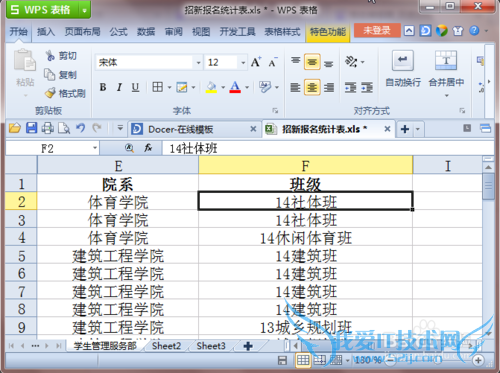Viewport: 500px width, 373px height.
Task: Expand the font color dropdown arrow
Action: [247, 87]
